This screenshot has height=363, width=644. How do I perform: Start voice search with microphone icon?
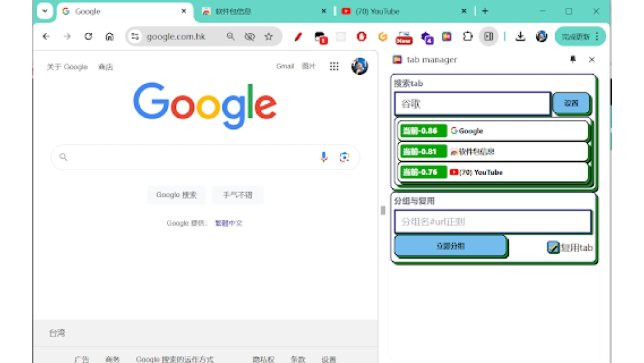tap(324, 157)
